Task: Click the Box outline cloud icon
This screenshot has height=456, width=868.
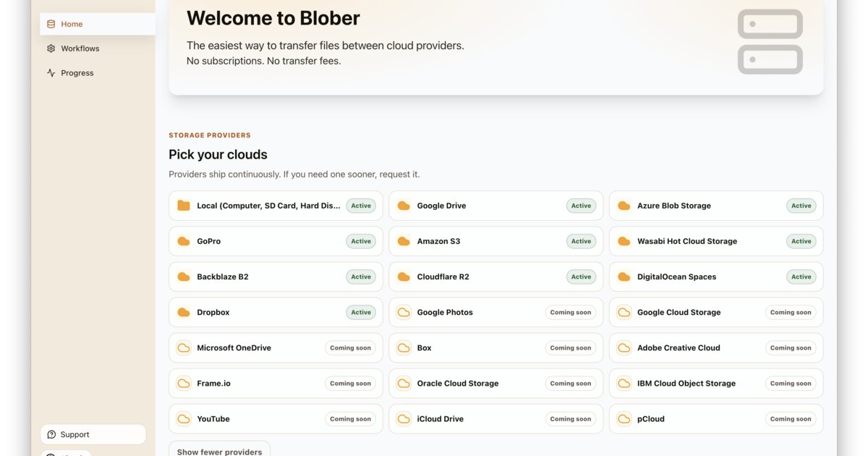Action: pyautogui.click(x=404, y=347)
